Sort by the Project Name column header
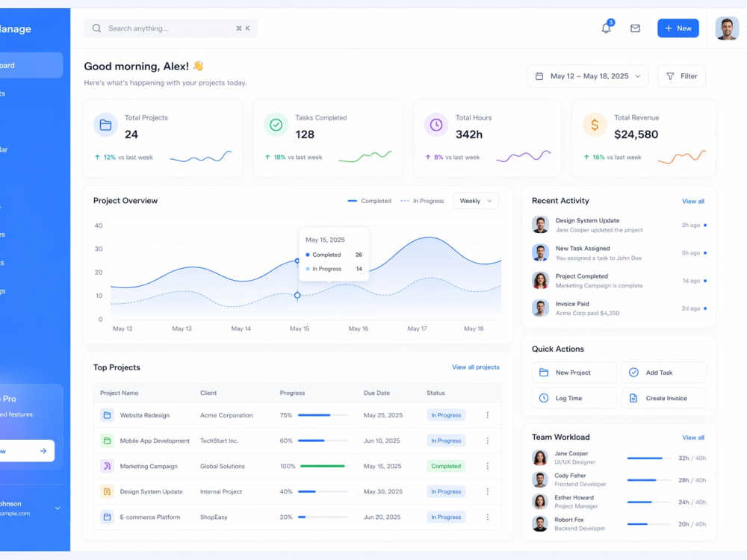The image size is (747, 560). [119, 393]
